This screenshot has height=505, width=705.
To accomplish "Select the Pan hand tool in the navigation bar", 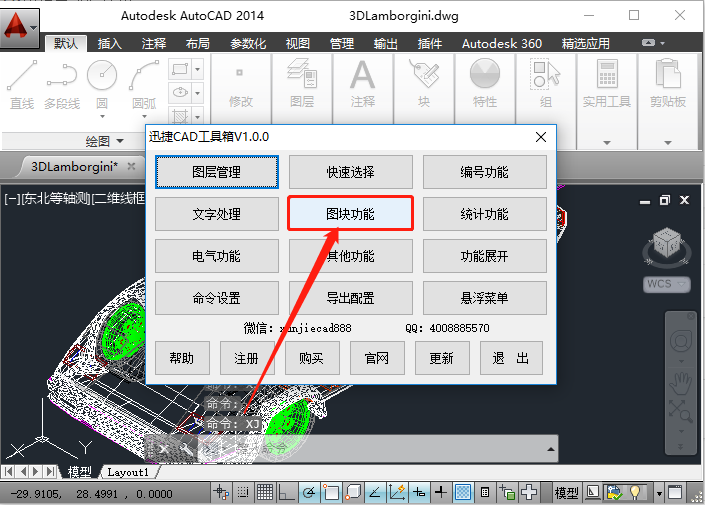I will coord(681,383).
